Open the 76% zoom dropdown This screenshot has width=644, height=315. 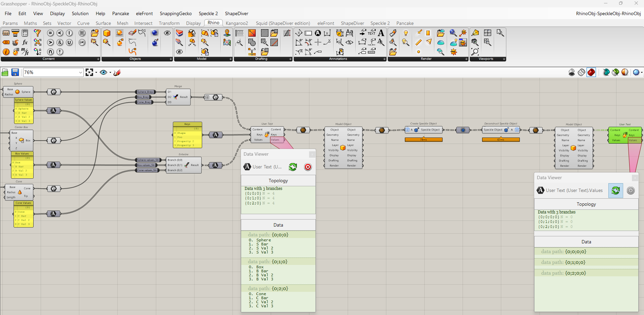pyautogui.click(x=80, y=72)
